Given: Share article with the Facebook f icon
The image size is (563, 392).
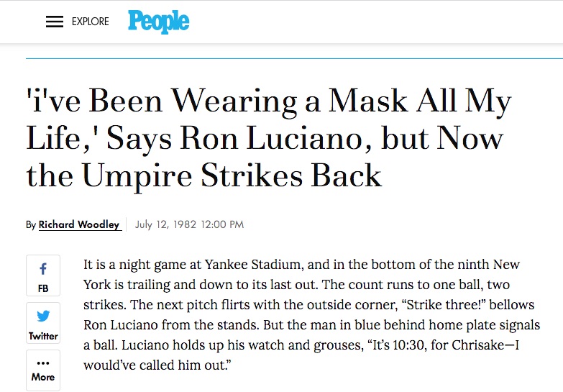Looking at the screenshot, I should tap(43, 269).
